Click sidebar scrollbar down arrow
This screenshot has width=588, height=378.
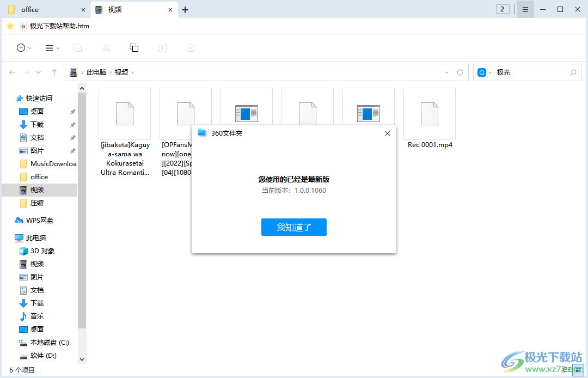click(82, 359)
